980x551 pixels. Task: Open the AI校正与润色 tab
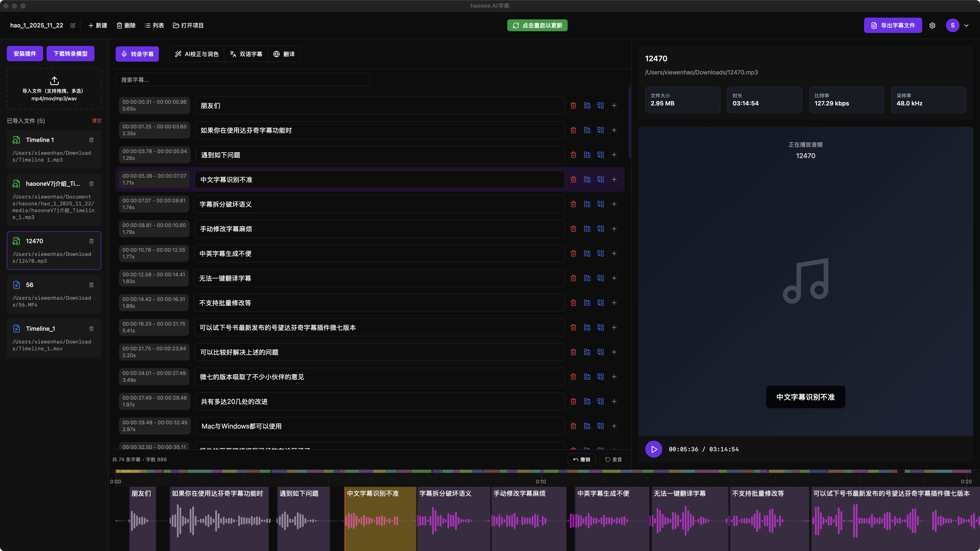pyautogui.click(x=197, y=54)
